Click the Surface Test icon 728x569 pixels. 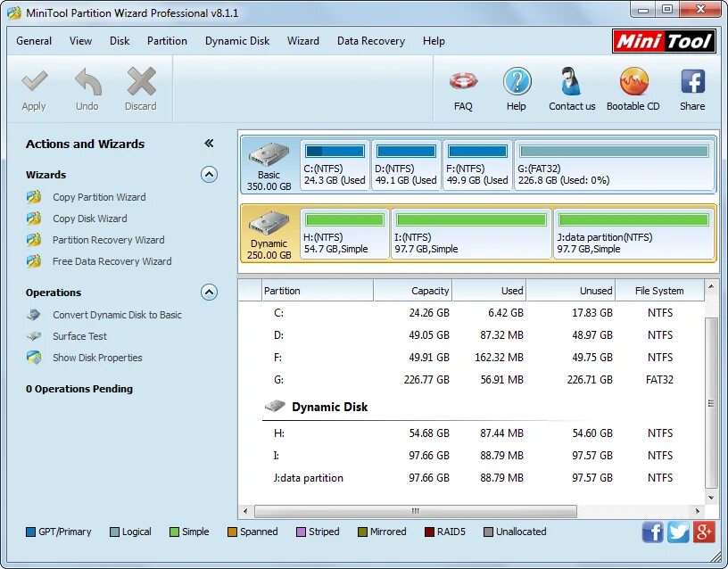(34, 336)
